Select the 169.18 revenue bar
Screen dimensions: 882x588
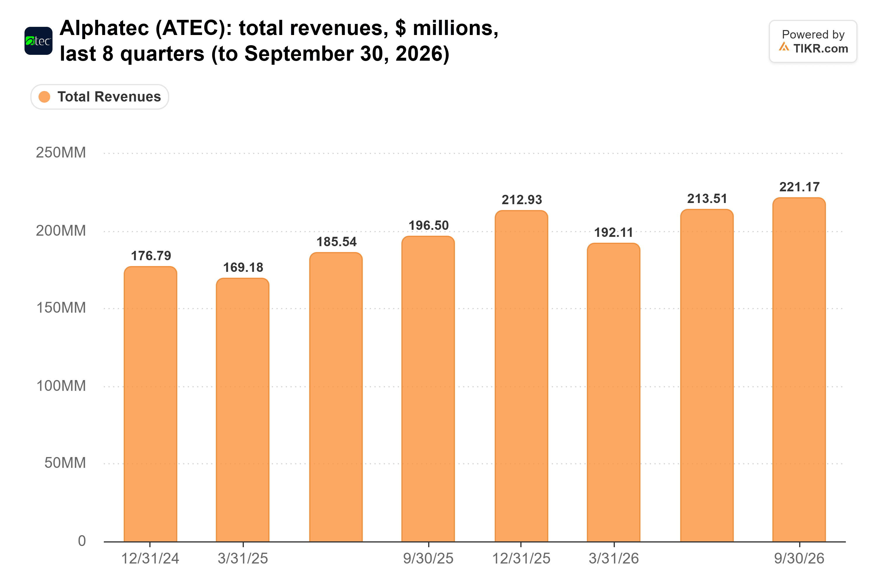pyautogui.click(x=243, y=410)
